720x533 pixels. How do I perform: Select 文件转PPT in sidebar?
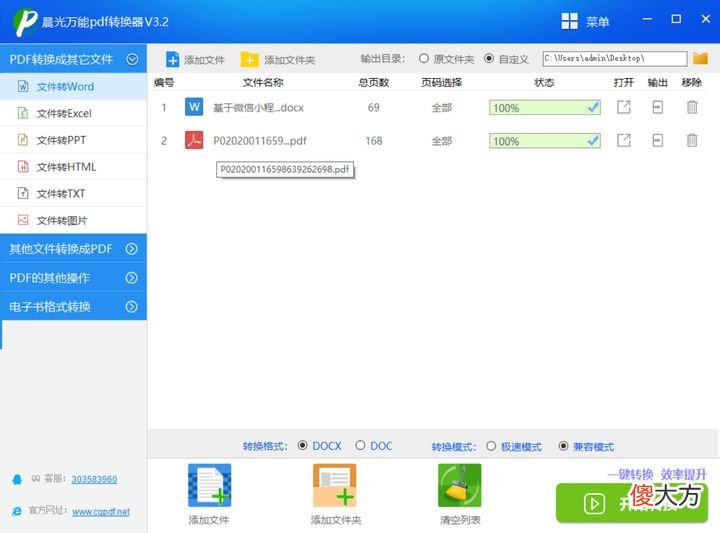tap(73, 140)
